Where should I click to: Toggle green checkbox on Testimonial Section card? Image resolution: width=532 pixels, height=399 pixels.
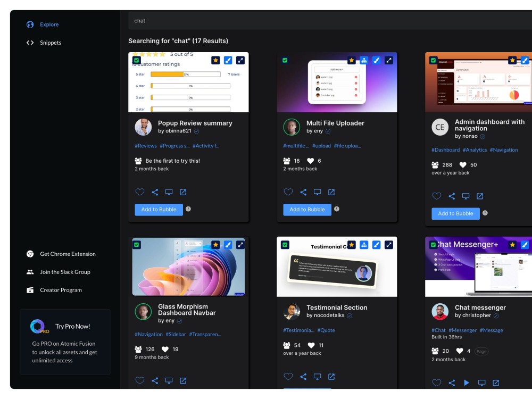click(285, 245)
